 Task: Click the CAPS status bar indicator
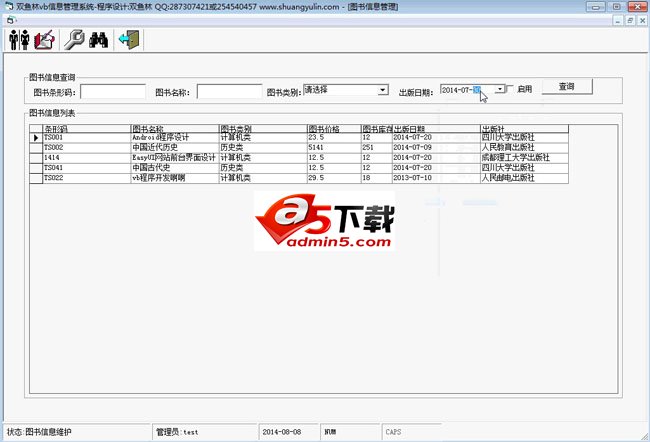pos(411,432)
